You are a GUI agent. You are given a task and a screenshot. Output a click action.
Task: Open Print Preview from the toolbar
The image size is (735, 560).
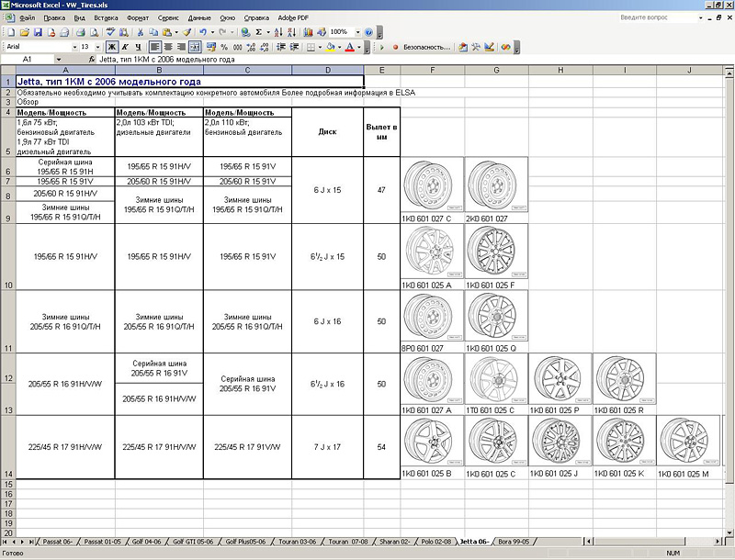point(94,32)
